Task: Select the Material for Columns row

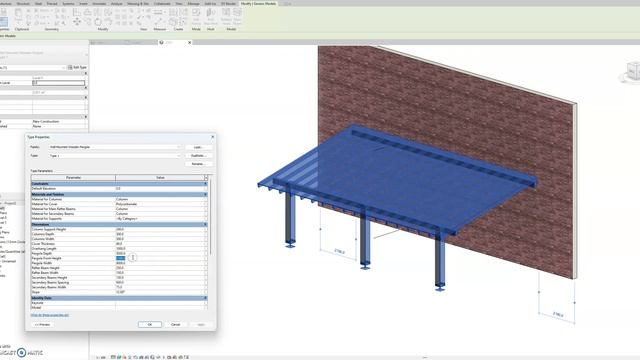Action: coord(119,199)
